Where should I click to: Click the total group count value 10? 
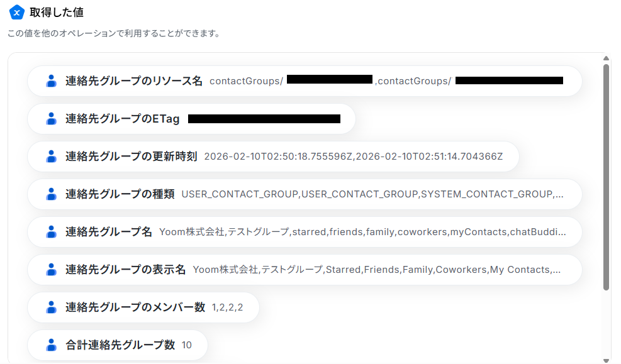click(x=187, y=345)
